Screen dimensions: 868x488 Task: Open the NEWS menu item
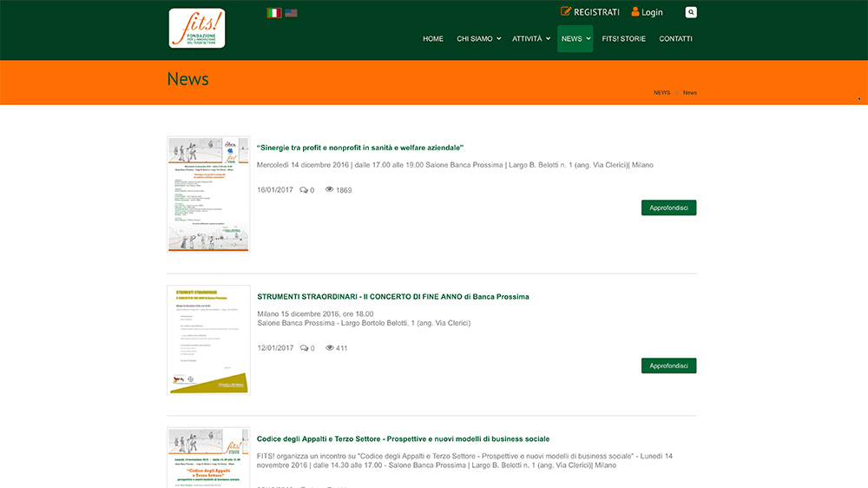pos(571,39)
